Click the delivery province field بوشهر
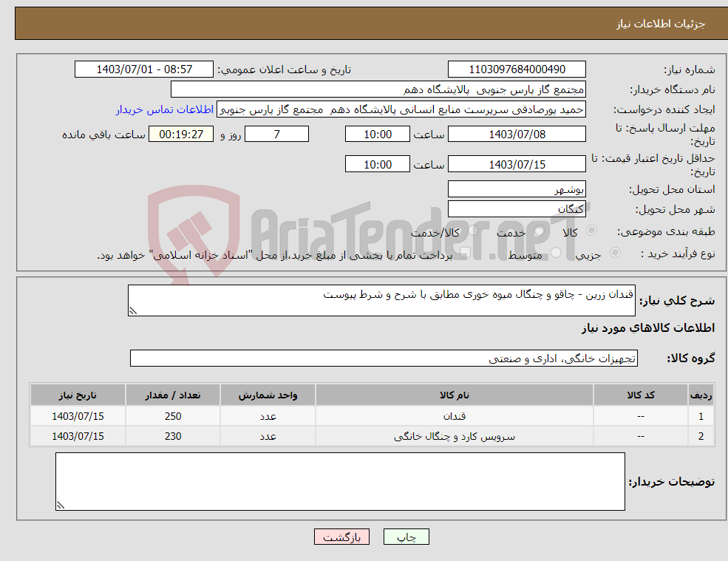728x561 pixels. pos(517,189)
